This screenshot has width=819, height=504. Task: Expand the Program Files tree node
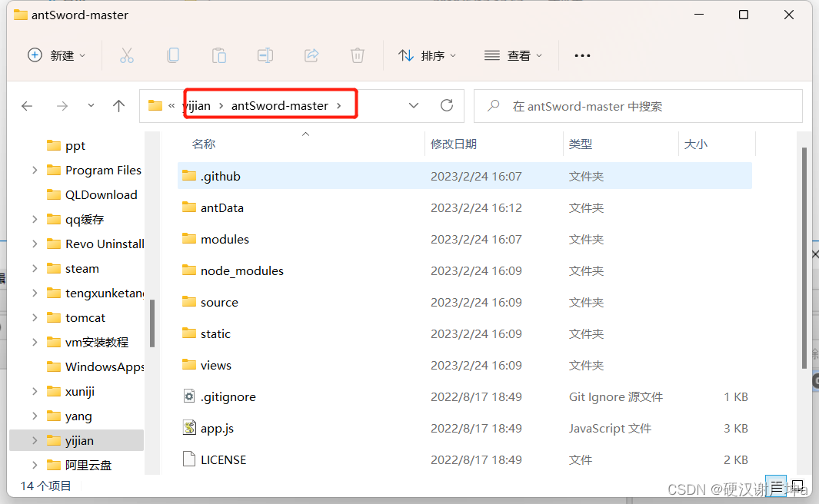point(35,170)
